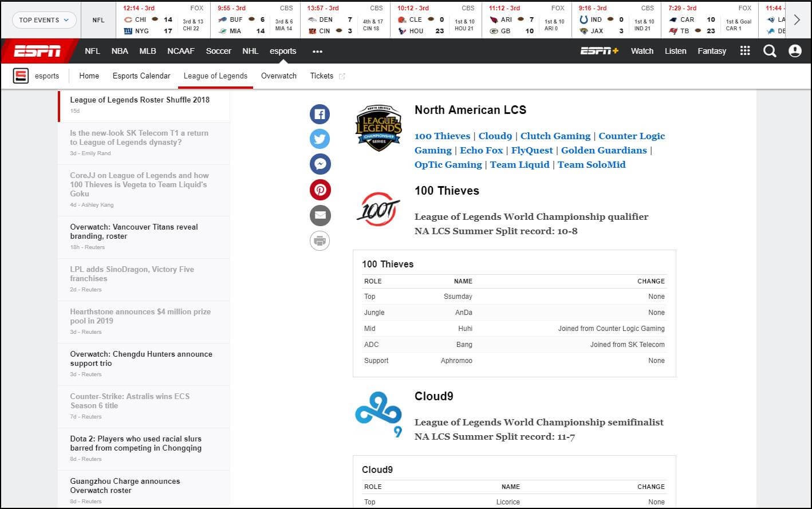Jump to Team Liquid roster link
This screenshot has height=509, width=812.
click(x=519, y=164)
